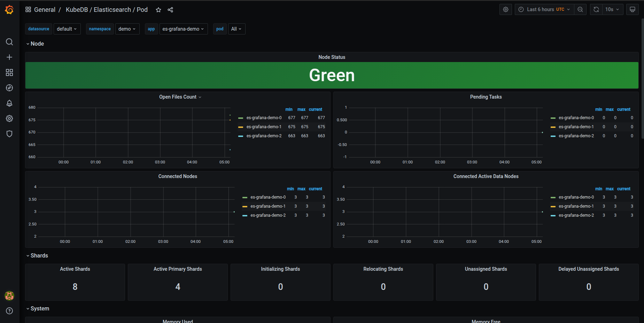This screenshot has height=323, width=644.
Task: Toggle es-grafana-demo-0 series in Connected Nodes
Action: pos(268,197)
